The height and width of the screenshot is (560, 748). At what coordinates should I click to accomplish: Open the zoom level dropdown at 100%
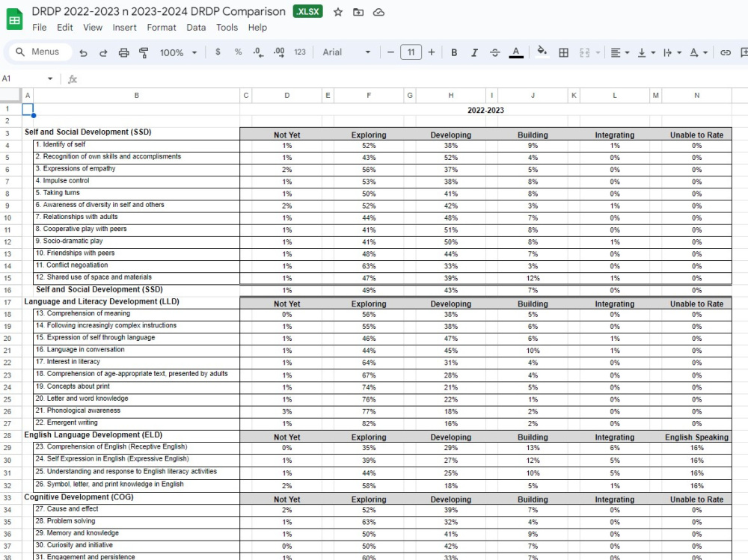[x=178, y=52]
